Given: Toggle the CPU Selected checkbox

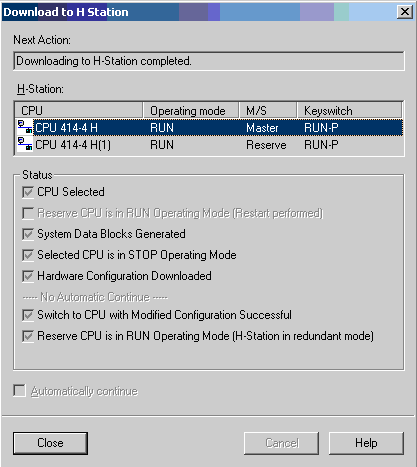Looking at the screenshot, I should click(x=28, y=192).
